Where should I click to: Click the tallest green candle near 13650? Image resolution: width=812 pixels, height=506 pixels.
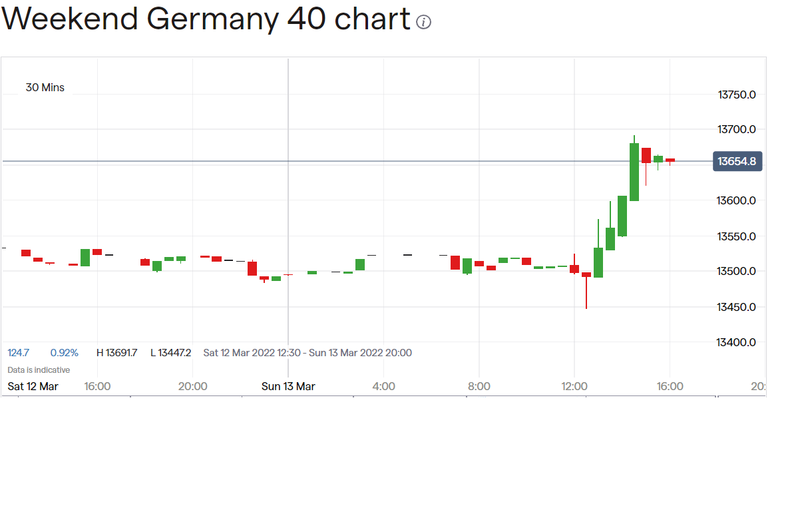(634, 172)
